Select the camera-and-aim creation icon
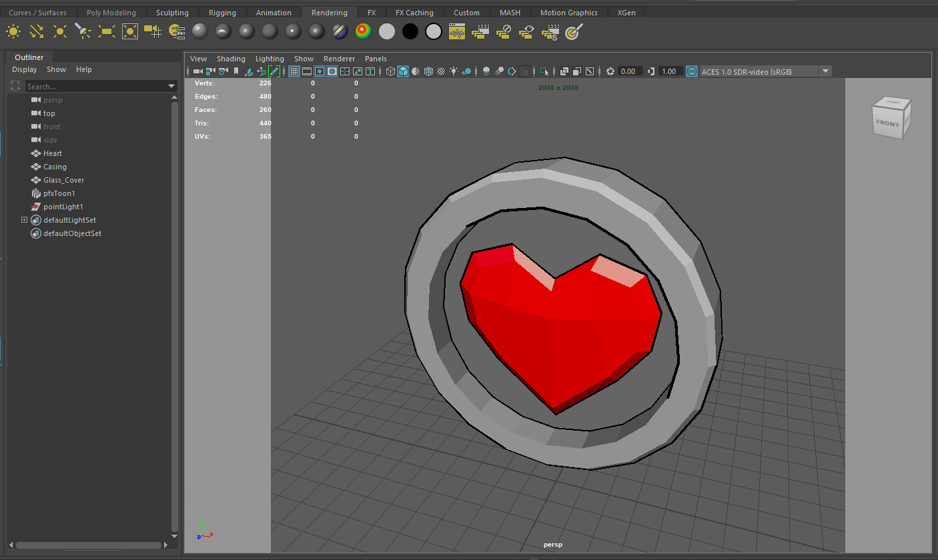The height and width of the screenshot is (560, 938). tap(153, 31)
